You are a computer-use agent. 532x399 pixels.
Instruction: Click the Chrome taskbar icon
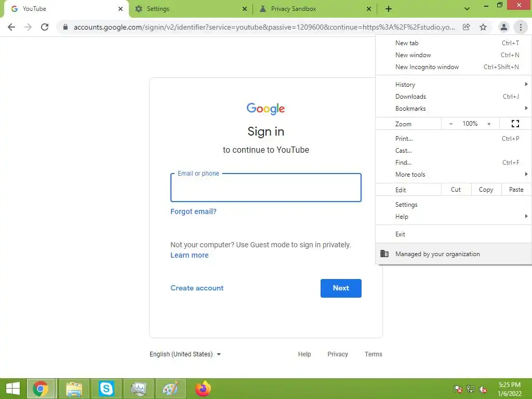pos(41,389)
